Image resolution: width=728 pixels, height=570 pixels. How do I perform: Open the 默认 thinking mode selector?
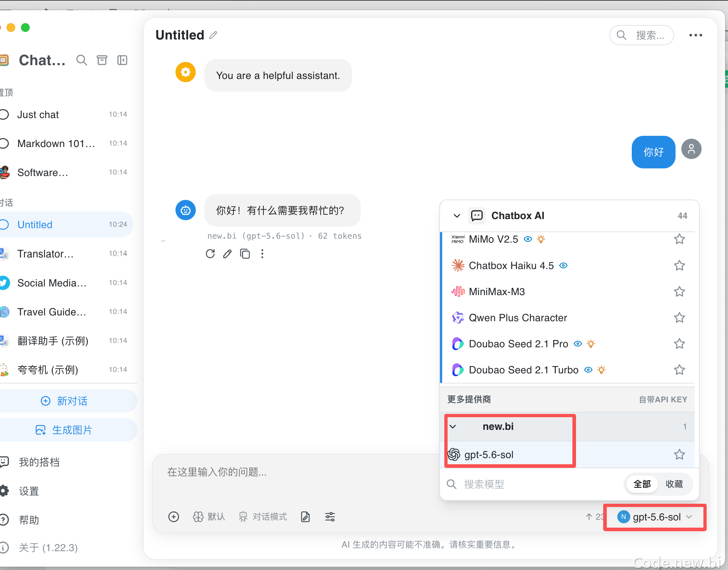click(x=209, y=517)
